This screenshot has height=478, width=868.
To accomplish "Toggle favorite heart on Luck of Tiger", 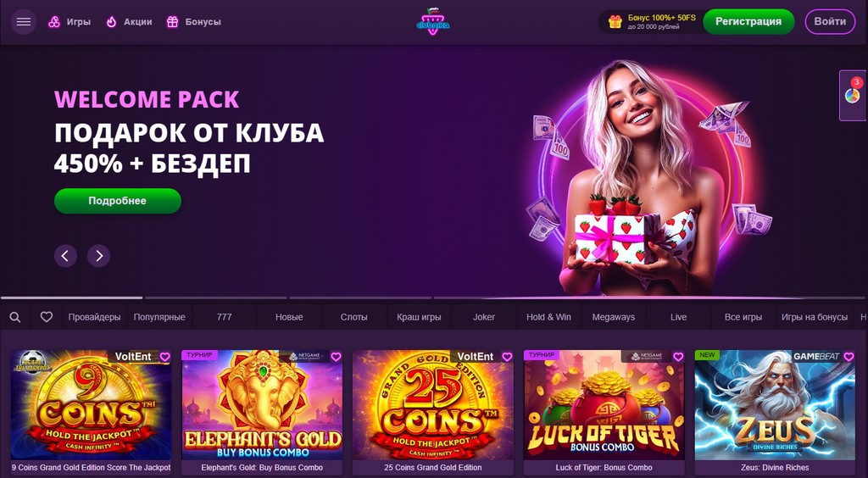I will tap(677, 357).
